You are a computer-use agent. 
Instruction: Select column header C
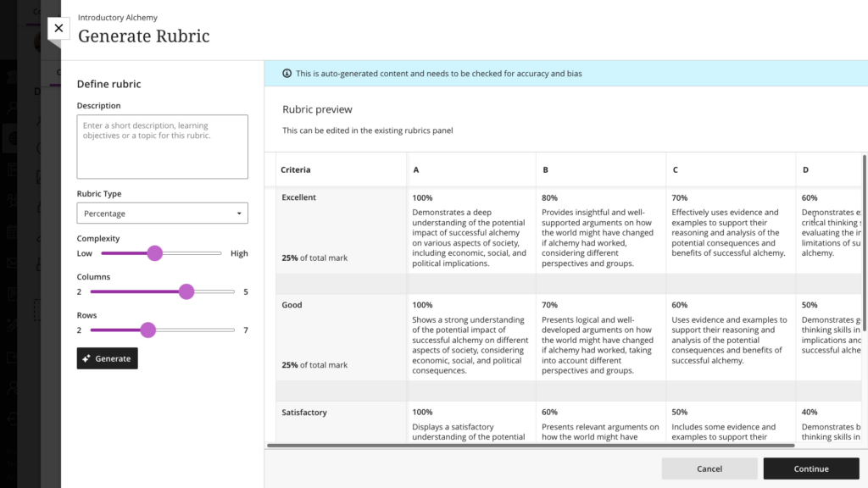pyautogui.click(x=675, y=169)
